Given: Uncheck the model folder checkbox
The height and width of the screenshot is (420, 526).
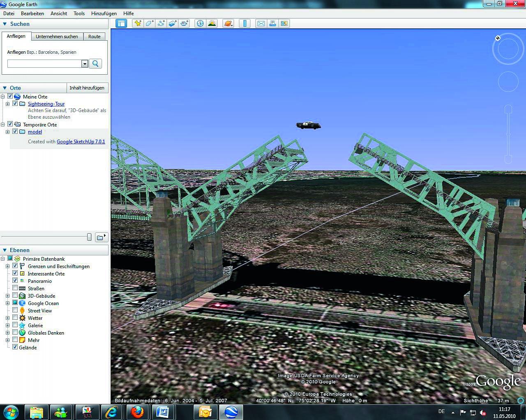Looking at the screenshot, I should (x=15, y=132).
